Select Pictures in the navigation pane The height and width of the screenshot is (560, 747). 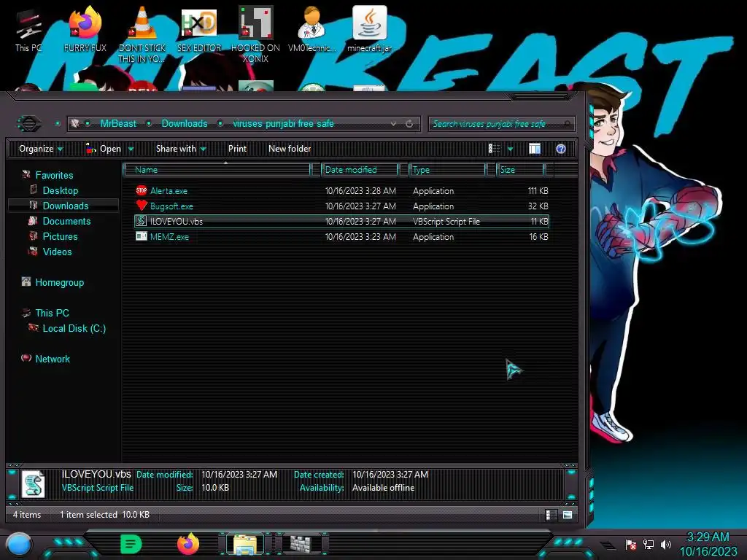click(60, 236)
